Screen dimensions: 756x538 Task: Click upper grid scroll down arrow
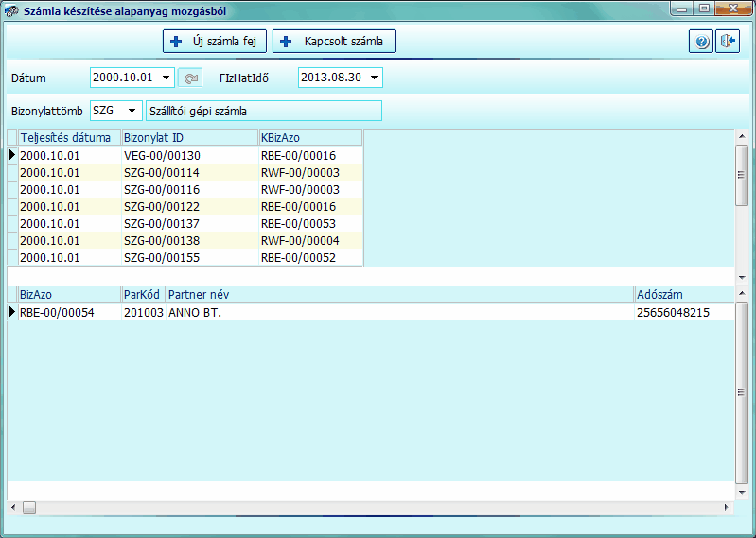[x=742, y=277]
